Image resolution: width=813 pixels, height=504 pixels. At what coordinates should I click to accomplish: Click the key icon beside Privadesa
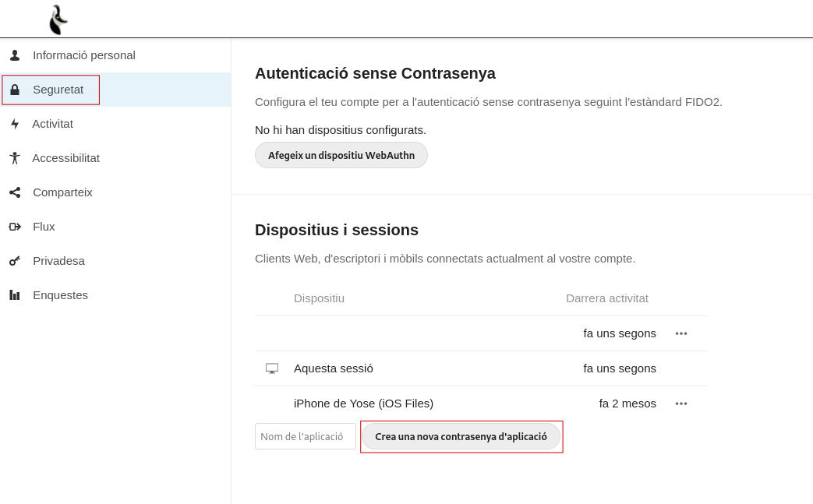tap(15, 260)
